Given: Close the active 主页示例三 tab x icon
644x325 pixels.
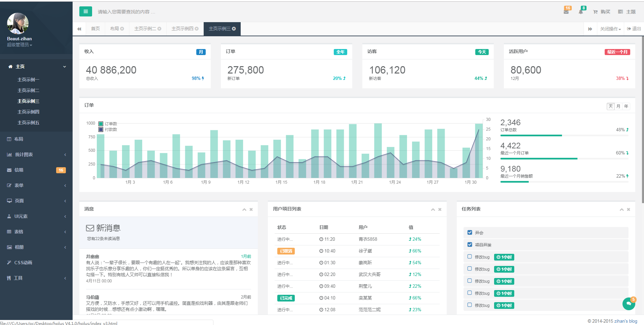Looking at the screenshot, I should [234, 29].
